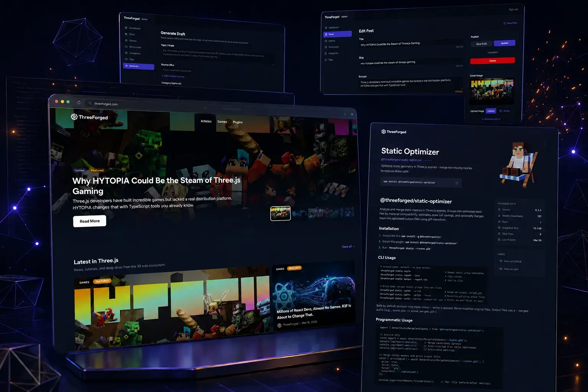The image size is (588, 392).
Task: Click the Categories icon in the Edit Post sidebar
Action: [x=326, y=53]
